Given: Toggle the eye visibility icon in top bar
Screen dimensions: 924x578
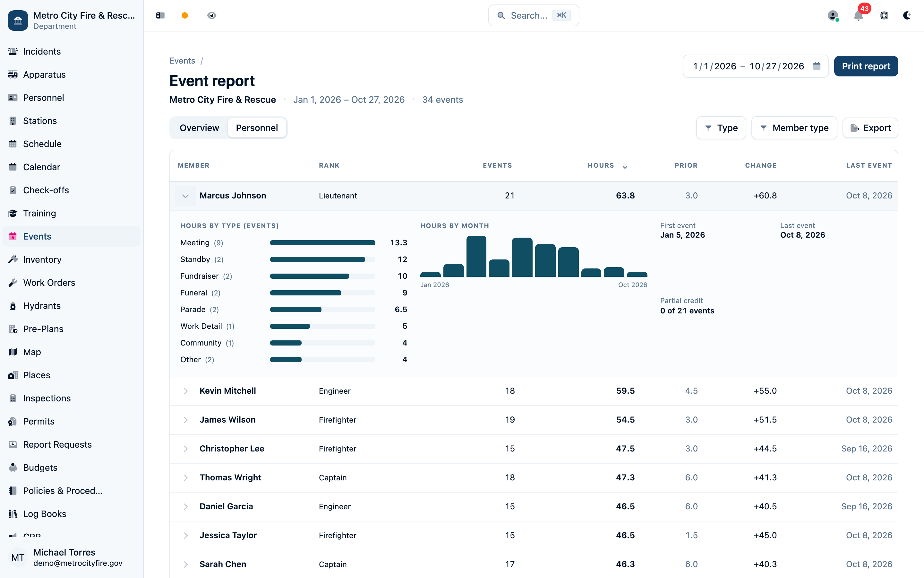Looking at the screenshot, I should point(211,15).
